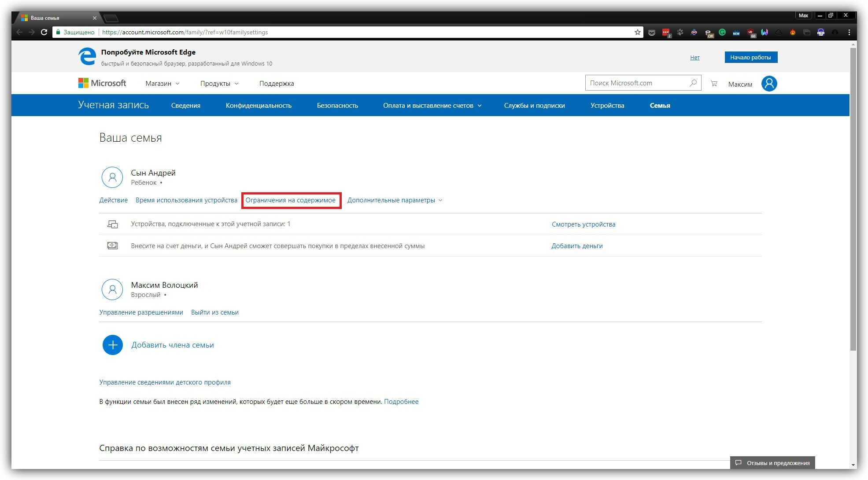
Task: Click the Pocket extension icon
Action: click(652, 32)
